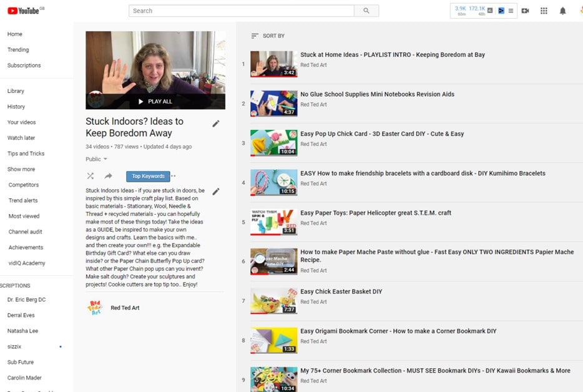
Task: Open friendship bracelets video thumbnail
Action: click(273, 183)
